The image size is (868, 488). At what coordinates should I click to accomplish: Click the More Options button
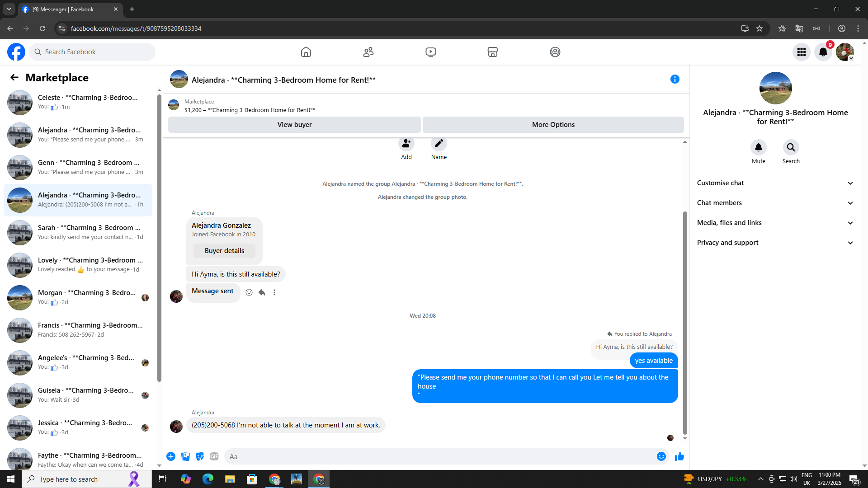click(x=553, y=125)
